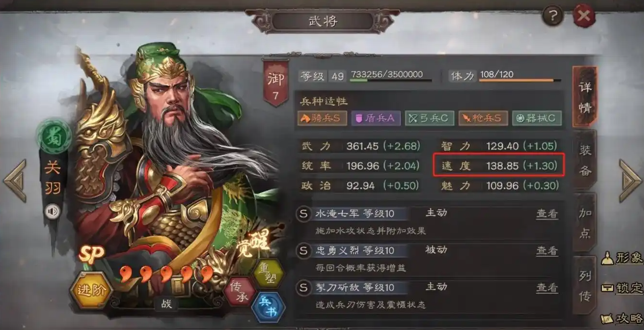Screen dimensions: 644x330
Task: Mute the general's voice speaker icon
Action: pos(52,211)
